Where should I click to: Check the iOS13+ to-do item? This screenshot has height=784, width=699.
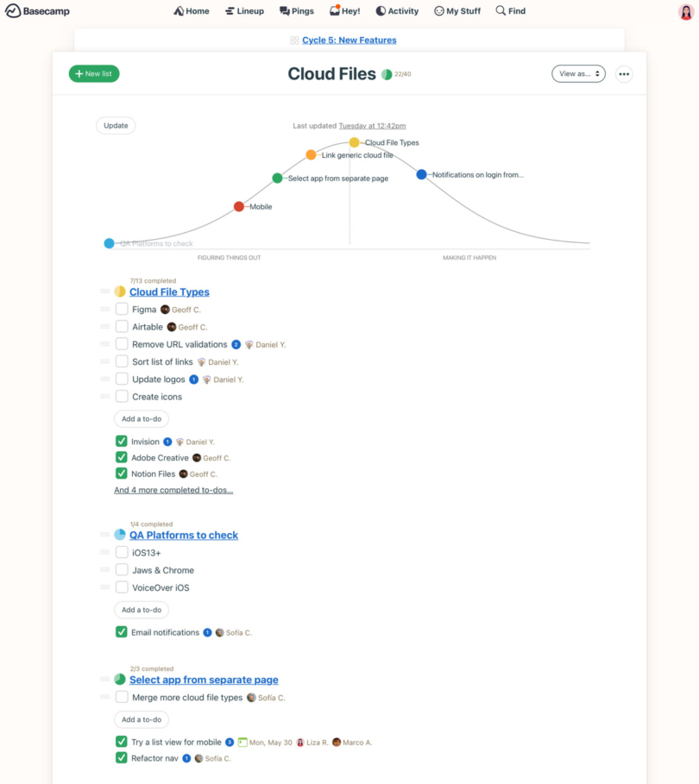coord(122,553)
